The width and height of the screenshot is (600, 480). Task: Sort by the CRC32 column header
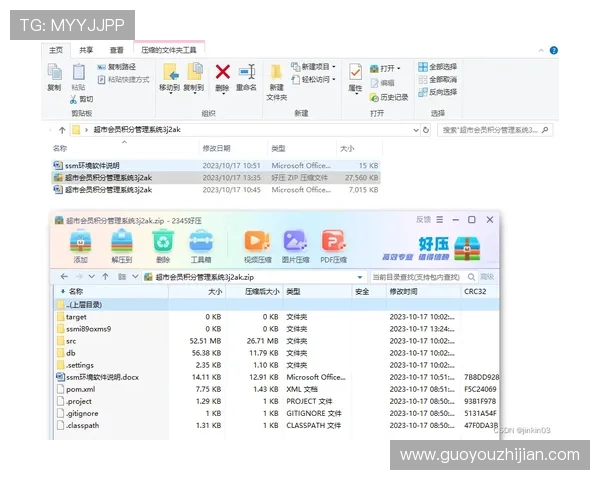(475, 292)
